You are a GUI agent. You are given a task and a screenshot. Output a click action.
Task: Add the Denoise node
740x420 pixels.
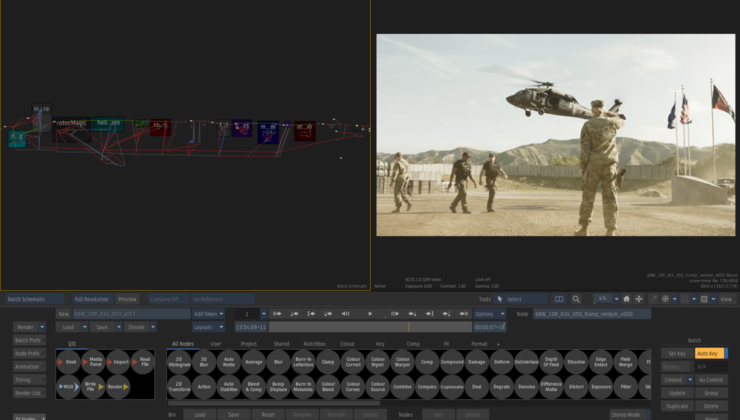coord(526,386)
